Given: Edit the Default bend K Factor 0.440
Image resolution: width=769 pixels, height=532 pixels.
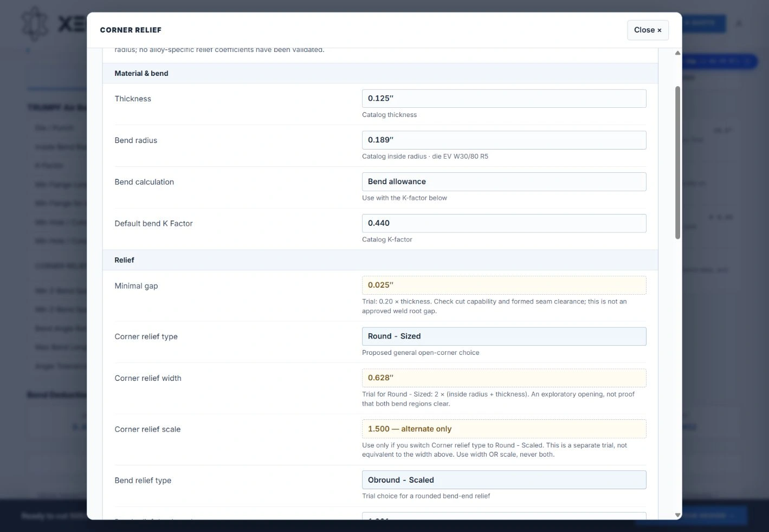Looking at the screenshot, I should point(504,223).
